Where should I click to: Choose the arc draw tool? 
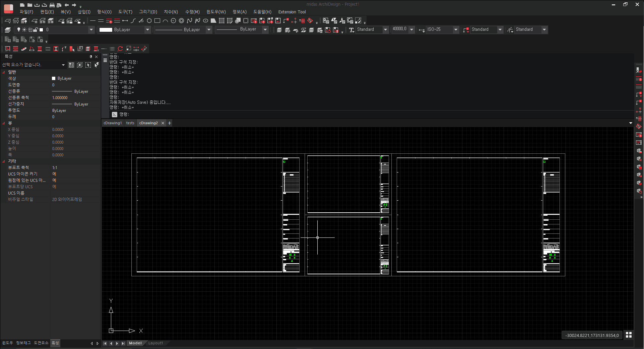tap(165, 21)
